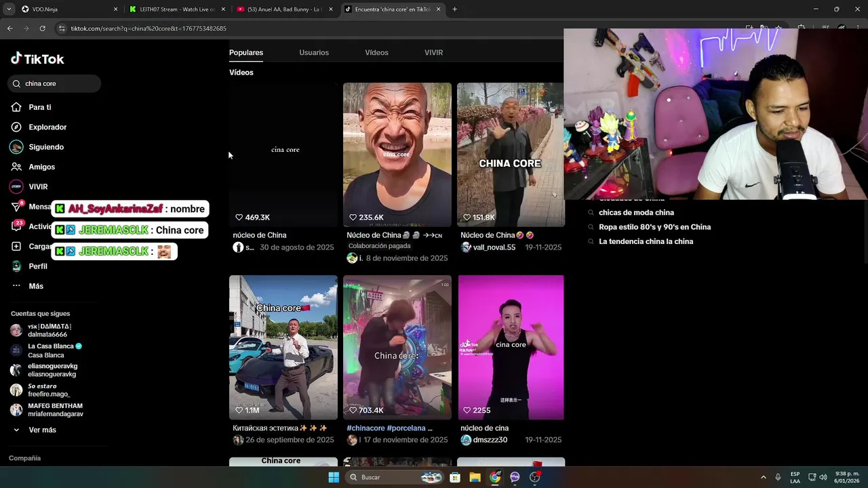Screen dimensions: 868x488
Task: Open La Casa Blanca followed account
Action: (x=46, y=350)
